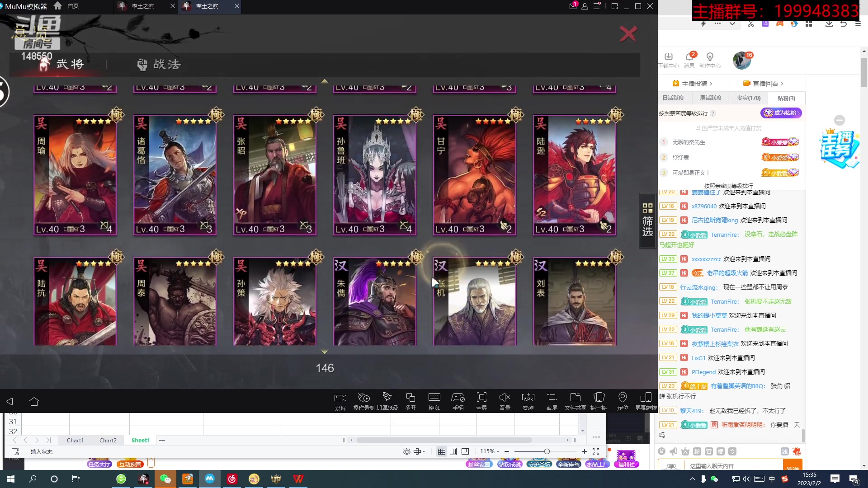The width and height of the screenshot is (868, 488).
Task: Open 创作中心 creator center
Action: point(710,60)
